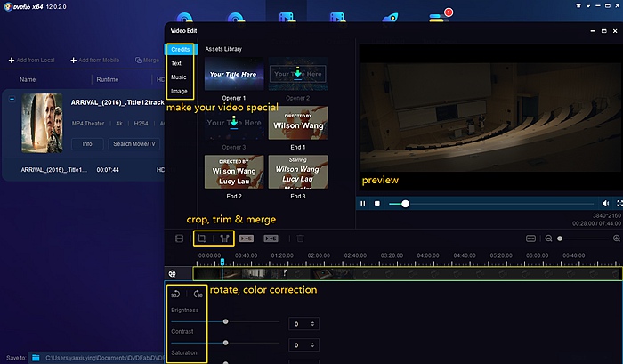The image size is (623, 364).
Task: Download the Opener 2 credit template
Action: coord(298,74)
